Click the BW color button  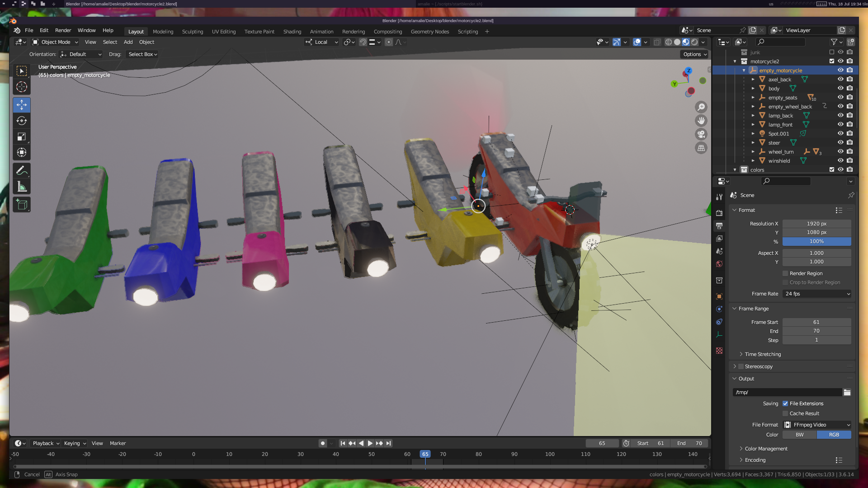tap(799, 435)
